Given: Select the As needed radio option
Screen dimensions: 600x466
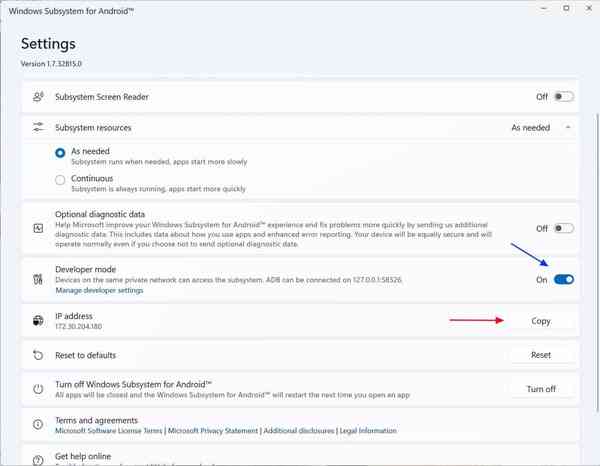Looking at the screenshot, I should click(60, 153).
